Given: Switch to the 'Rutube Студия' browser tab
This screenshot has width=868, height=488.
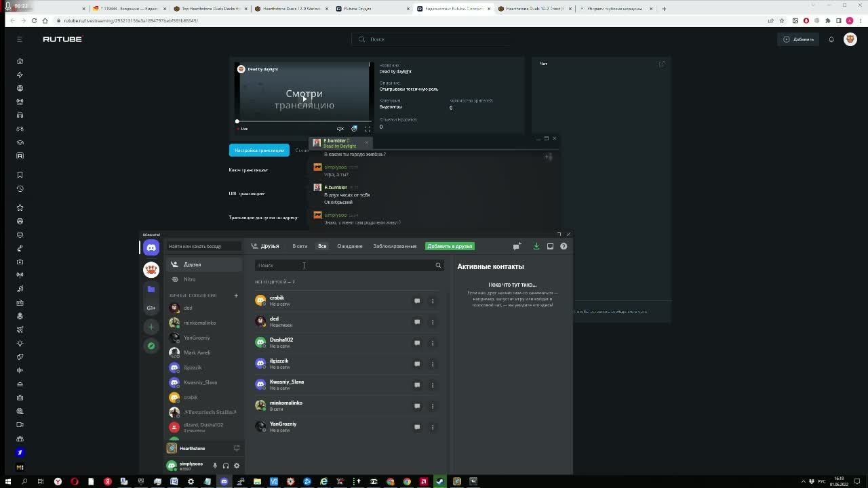Looking at the screenshot, I should (371, 9).
